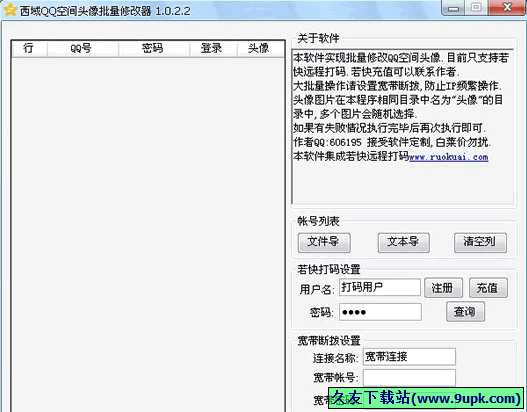Viewport: 527px width, 412px height.
Task: Focus the 宽带帐号 input field
Action: (x=409, y=378)
